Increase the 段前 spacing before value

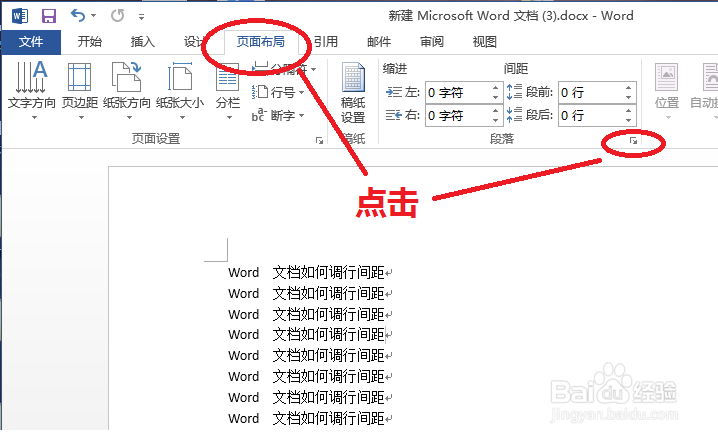pyautogui.click(x=629, y=87)
